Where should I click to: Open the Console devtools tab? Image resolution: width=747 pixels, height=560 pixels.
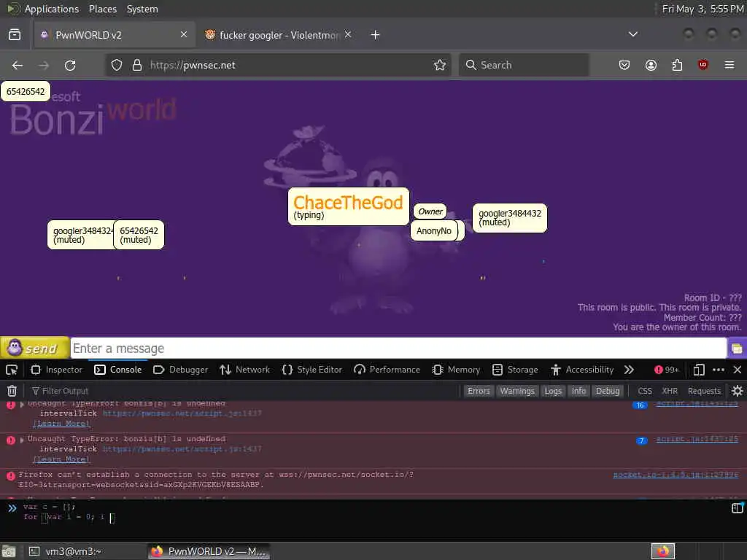(x=118, y=370)
